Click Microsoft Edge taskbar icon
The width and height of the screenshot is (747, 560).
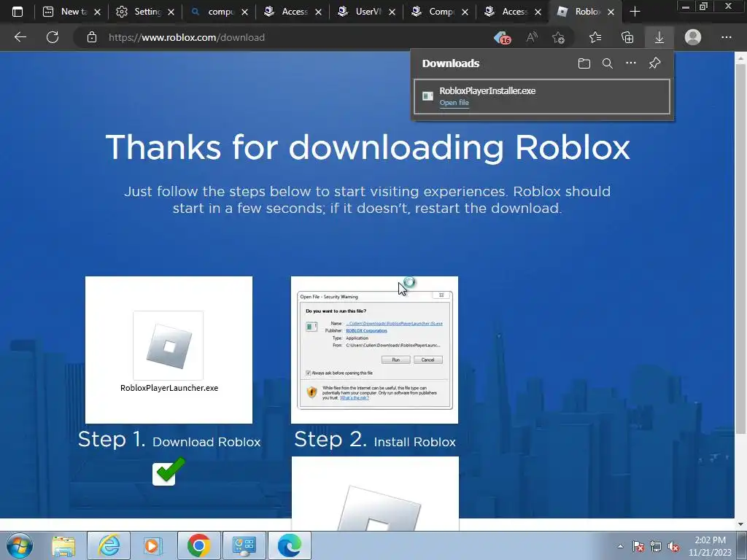coord(290,545)
